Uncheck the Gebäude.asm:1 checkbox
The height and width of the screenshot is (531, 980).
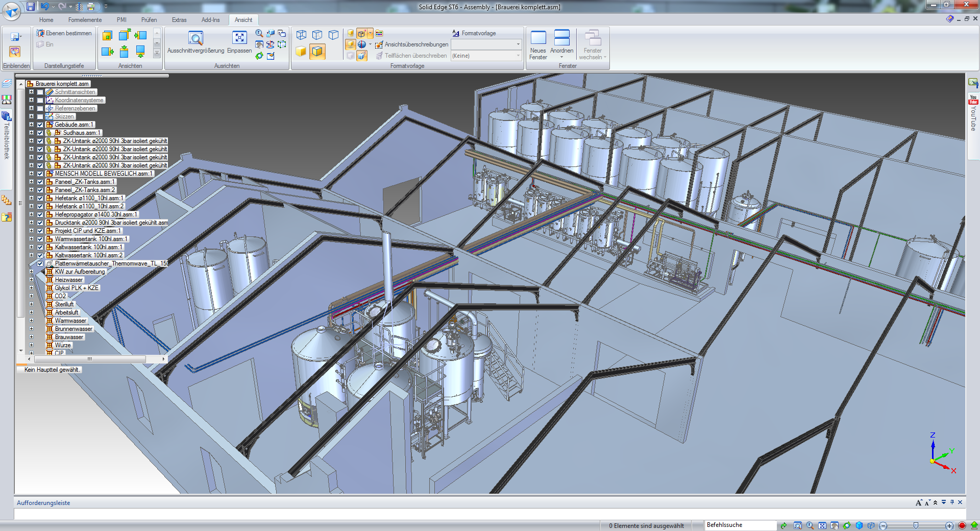[40, 125]
